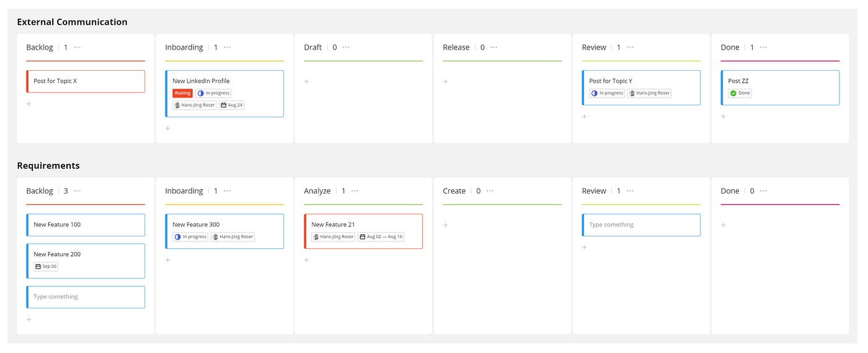Click Hans-Jörg Roser assignee on New Feature 21

[334, 237]
